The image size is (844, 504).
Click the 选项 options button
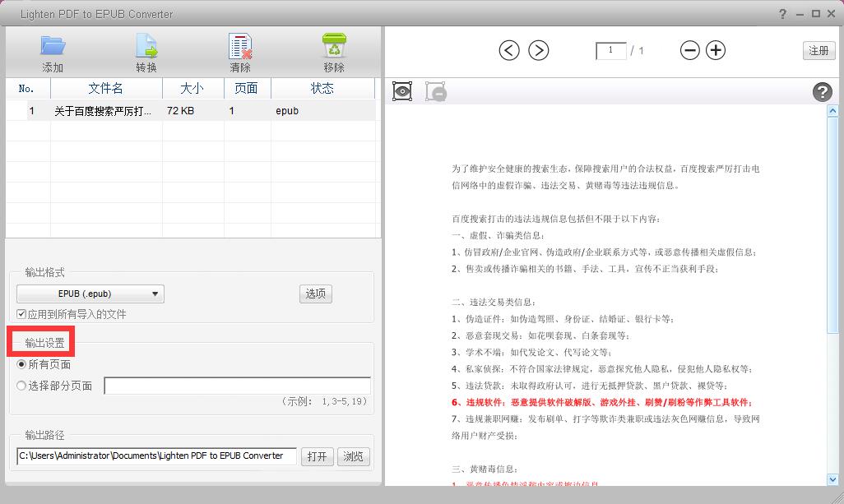pyautogui.click(x=316, y=294)
